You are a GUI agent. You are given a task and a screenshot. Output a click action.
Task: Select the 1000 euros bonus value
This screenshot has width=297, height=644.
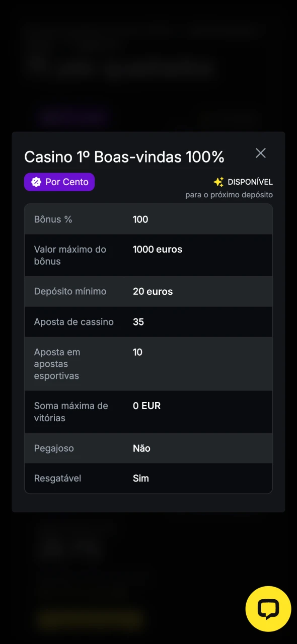158,249
